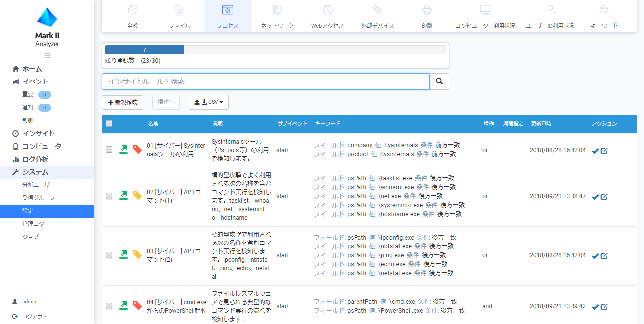The image size is (644, 324).
Task: Check the box for rule 04 cmd.exe PowerShell
Action: pyautogui.click(x=109, y=306)
